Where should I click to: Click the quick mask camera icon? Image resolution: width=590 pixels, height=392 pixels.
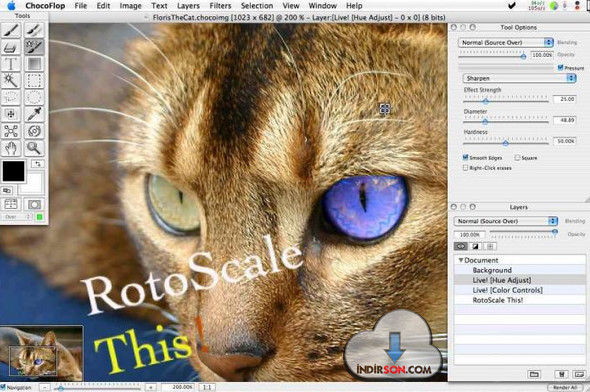(x=34, y=204)
